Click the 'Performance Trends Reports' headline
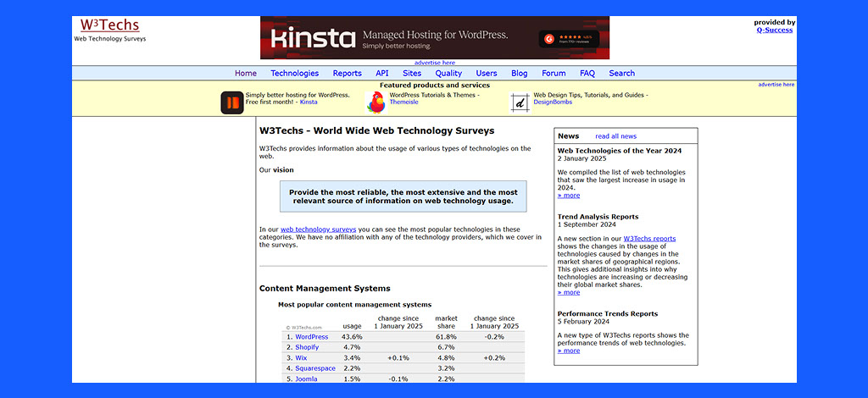868x398 pixels. pos(608,313)
